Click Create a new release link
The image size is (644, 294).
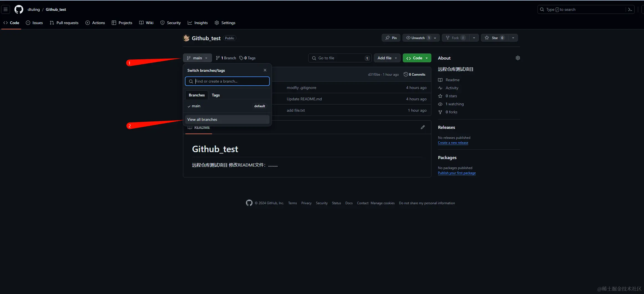(x=453, y=143)
